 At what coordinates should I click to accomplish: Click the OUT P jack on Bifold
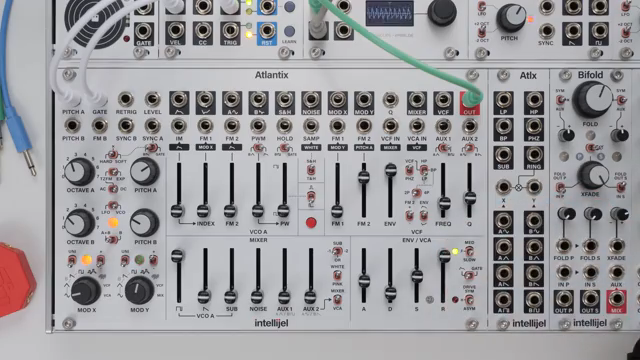click(564, 299)
